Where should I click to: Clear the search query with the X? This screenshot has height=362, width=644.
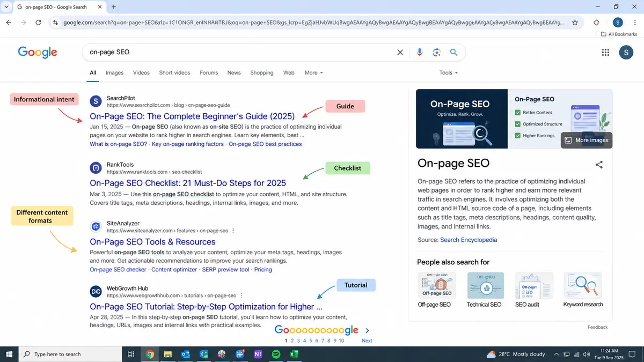[400, 53]
